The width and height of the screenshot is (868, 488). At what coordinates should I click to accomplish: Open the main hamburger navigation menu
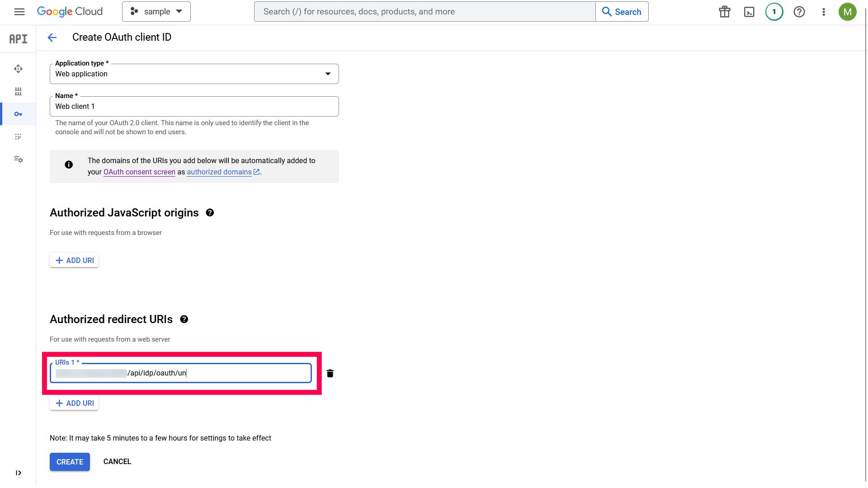[19, 12]
